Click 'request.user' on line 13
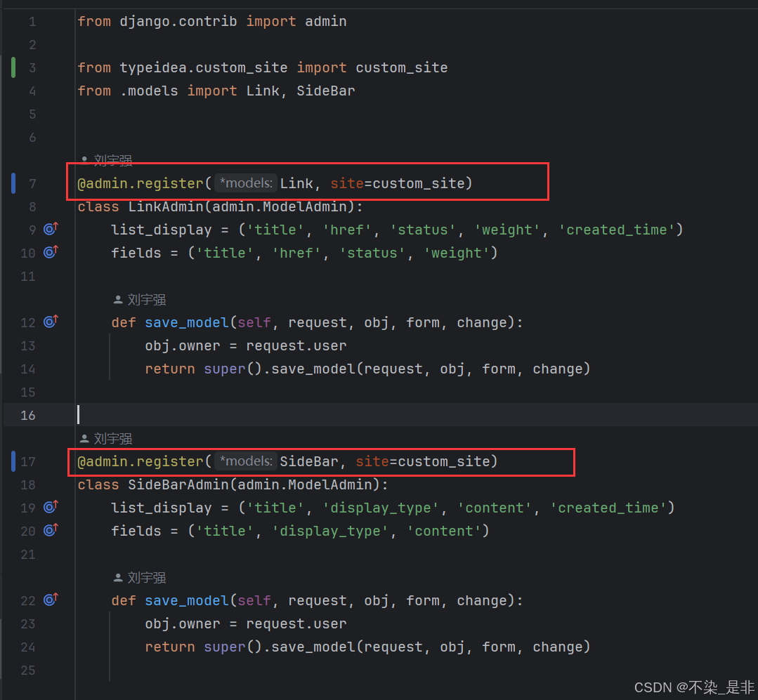 [296, 346]
